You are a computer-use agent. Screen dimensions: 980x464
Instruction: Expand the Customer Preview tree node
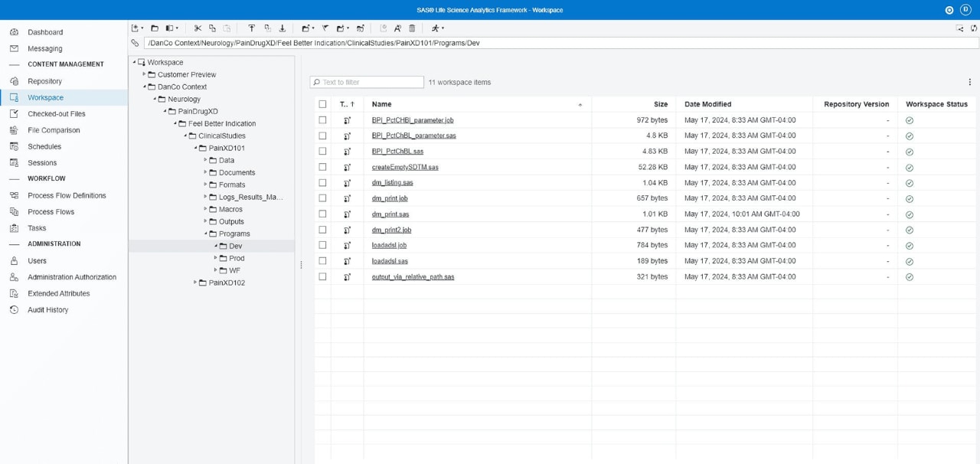point(144,74)
